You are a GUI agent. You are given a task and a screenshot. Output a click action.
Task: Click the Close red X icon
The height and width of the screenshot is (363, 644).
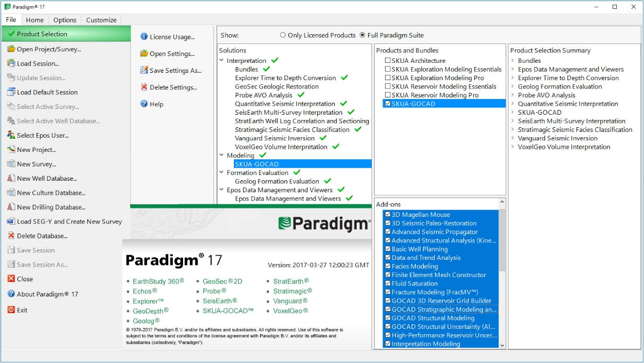click(x=11, y=279)
